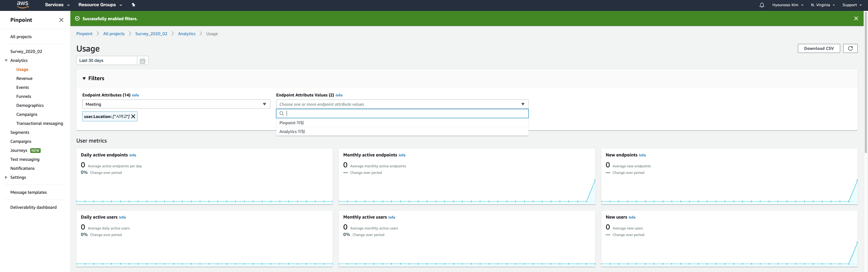Image resolution: width=868 pixels, height=272 pixels.
Task: Click the page vertical scrollbar
Action: (x=866, y=83)
